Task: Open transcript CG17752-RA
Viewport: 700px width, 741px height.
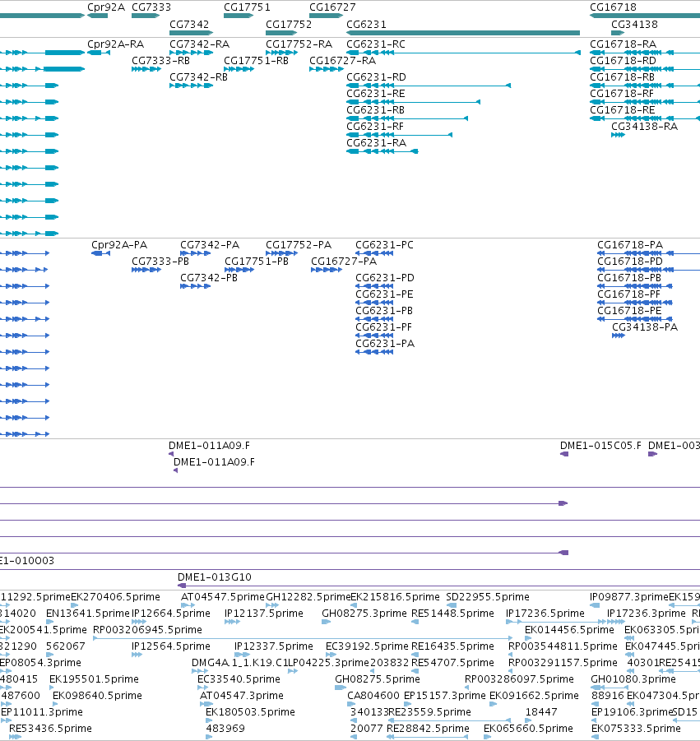Action: [299, 44]
